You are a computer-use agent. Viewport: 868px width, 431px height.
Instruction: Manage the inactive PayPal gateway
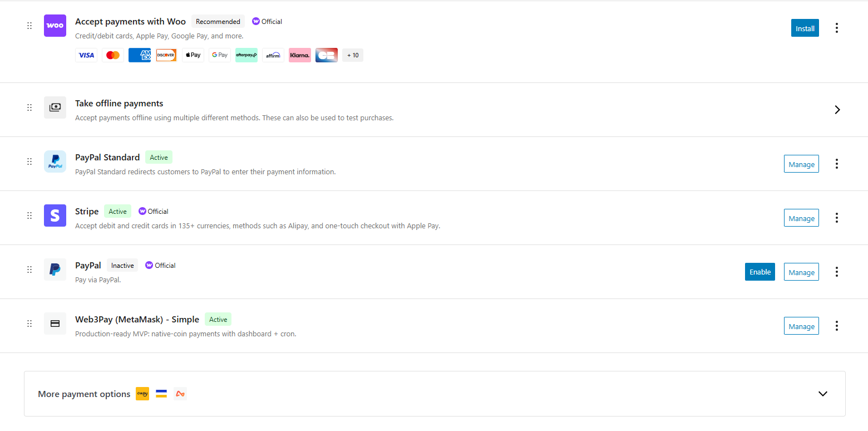pos(801,272)
